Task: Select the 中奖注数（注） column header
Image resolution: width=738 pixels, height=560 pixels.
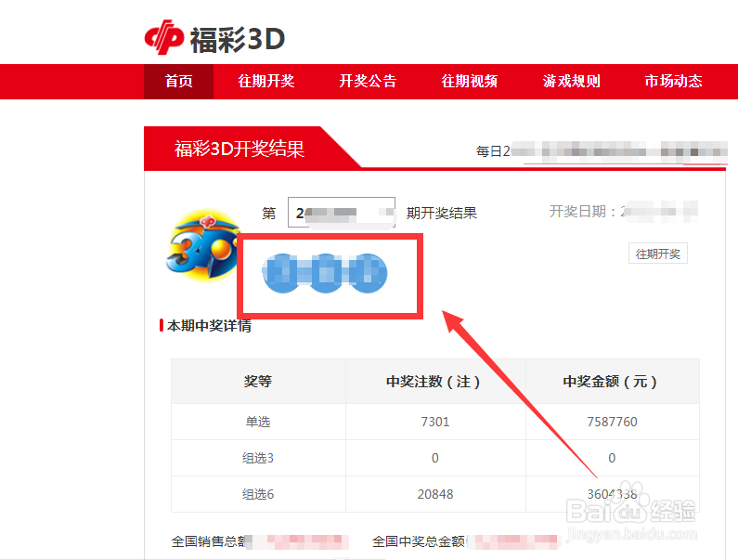Action: click(x=434, y=381)
